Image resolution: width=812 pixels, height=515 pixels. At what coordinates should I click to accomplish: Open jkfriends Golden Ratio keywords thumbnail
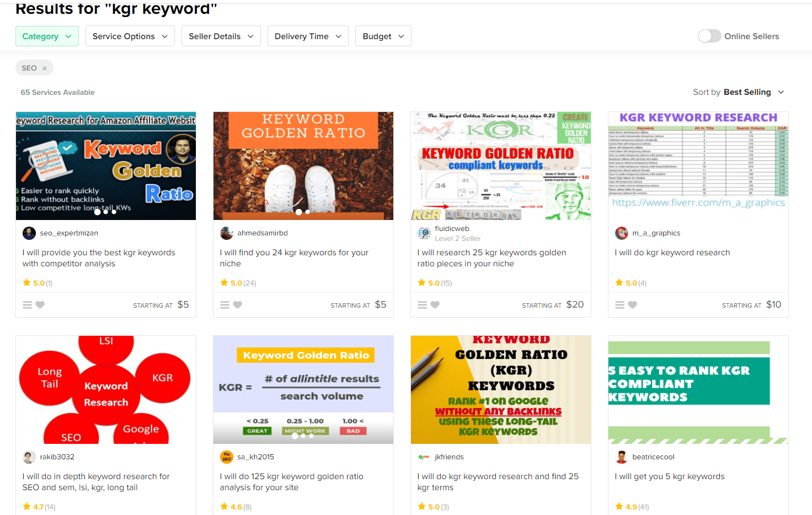point(501,390)
